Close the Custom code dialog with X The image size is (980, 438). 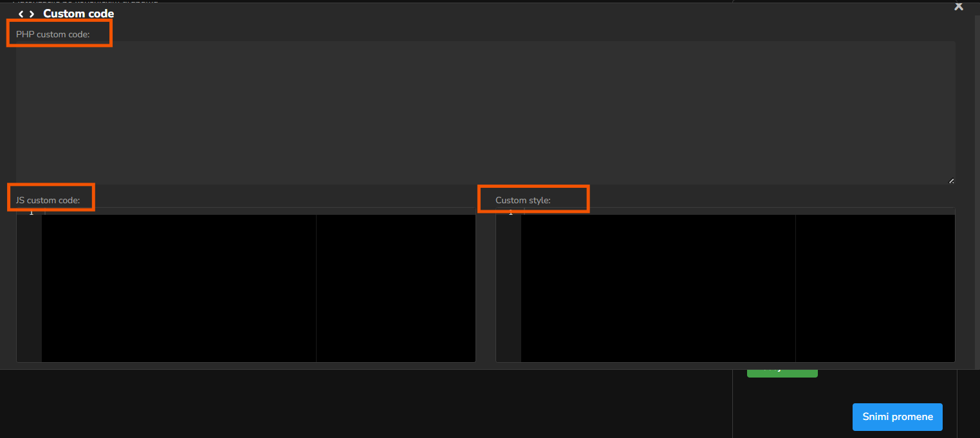click(x=958, y=6)
